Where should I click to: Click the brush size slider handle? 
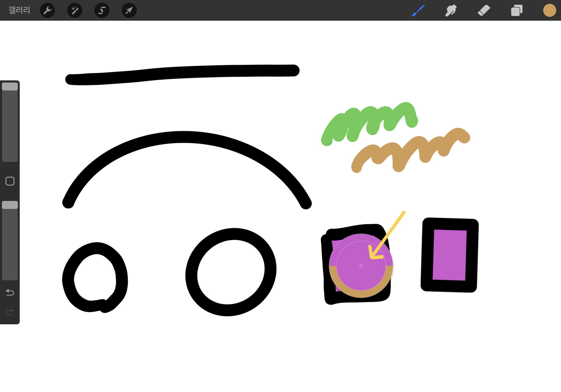pyautogui.click(x=10, y=86)
